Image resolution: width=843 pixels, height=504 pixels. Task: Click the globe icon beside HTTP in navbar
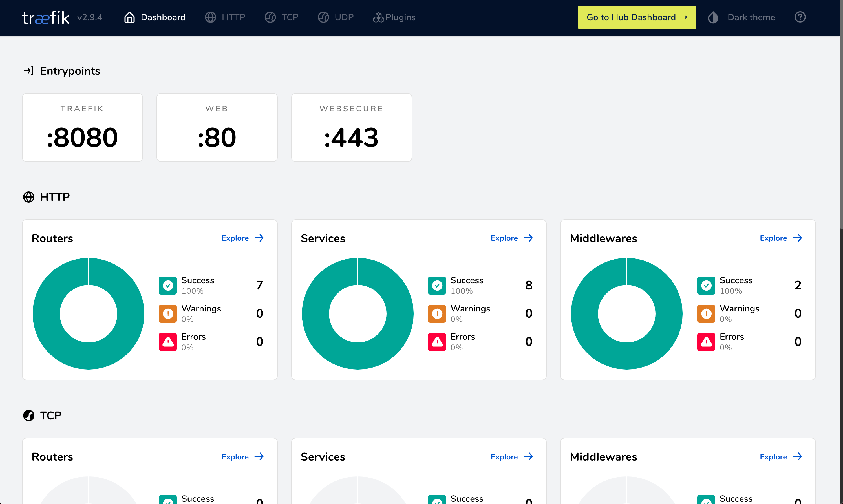coord(211,17)
